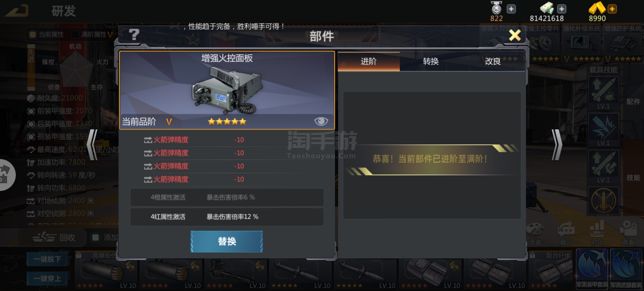Go to previous component with left chevron
Screen dimensions: 644x291
[x=93, y=145]
